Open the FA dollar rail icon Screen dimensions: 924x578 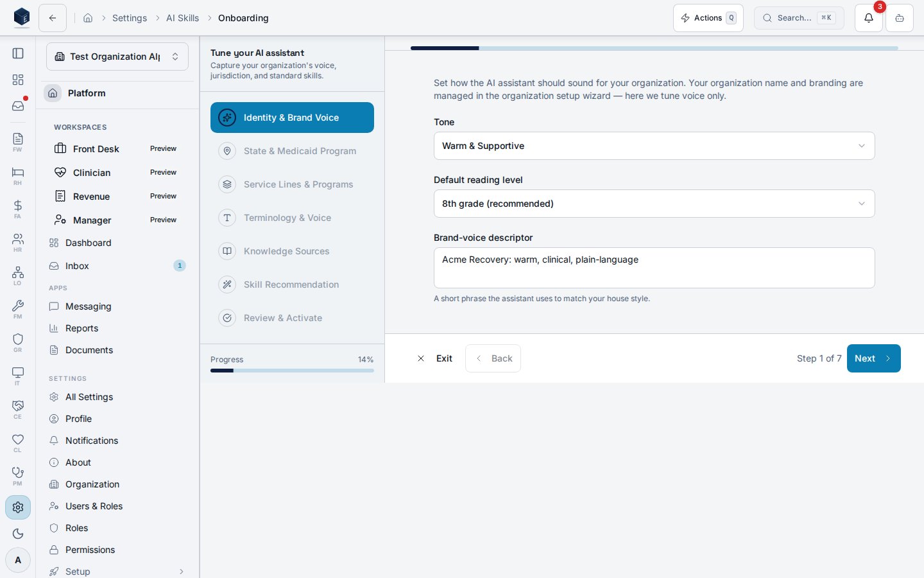coord(18,209)
